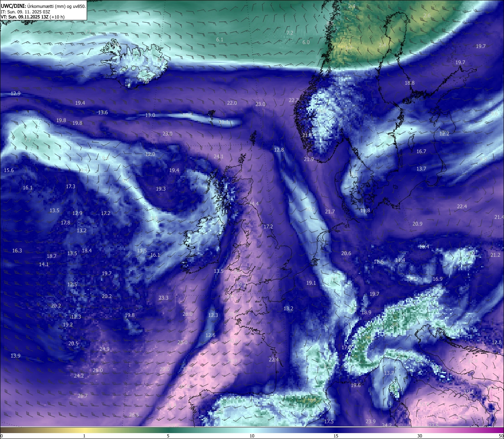
Task: Click the 22.7 value near Norway coast
Action: click(294, 100)
